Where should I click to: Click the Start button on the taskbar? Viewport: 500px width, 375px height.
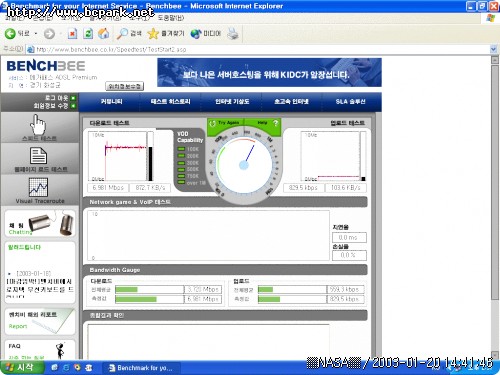22,367
